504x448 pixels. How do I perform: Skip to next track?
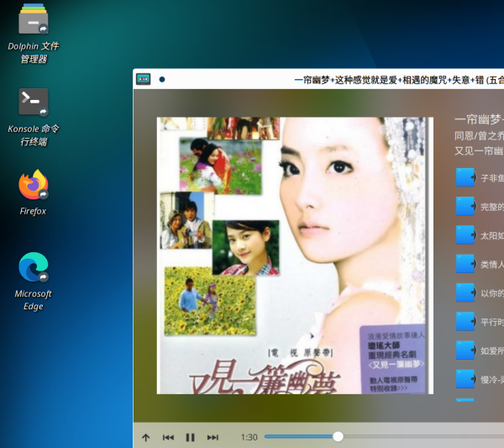pos(213,437)
